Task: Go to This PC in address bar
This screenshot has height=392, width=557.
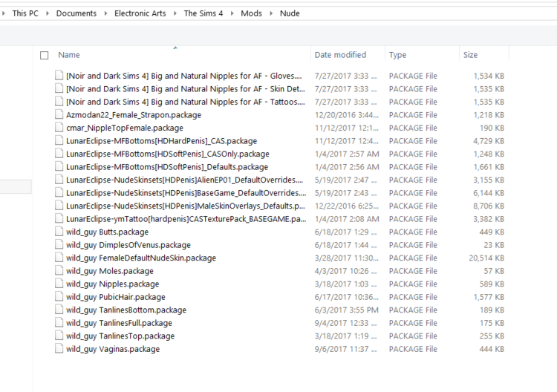Action: [x=25, y=13]
